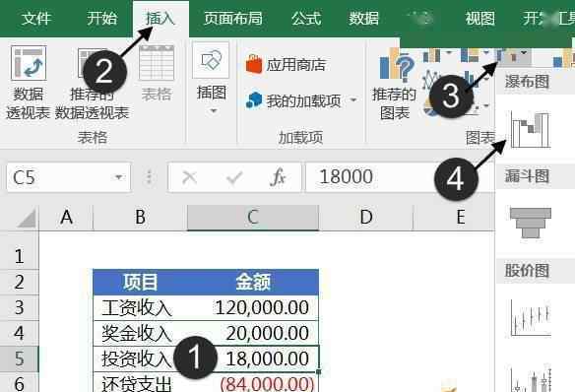
Task: Select the waterfall chart thumbnail
Action: 531,129
